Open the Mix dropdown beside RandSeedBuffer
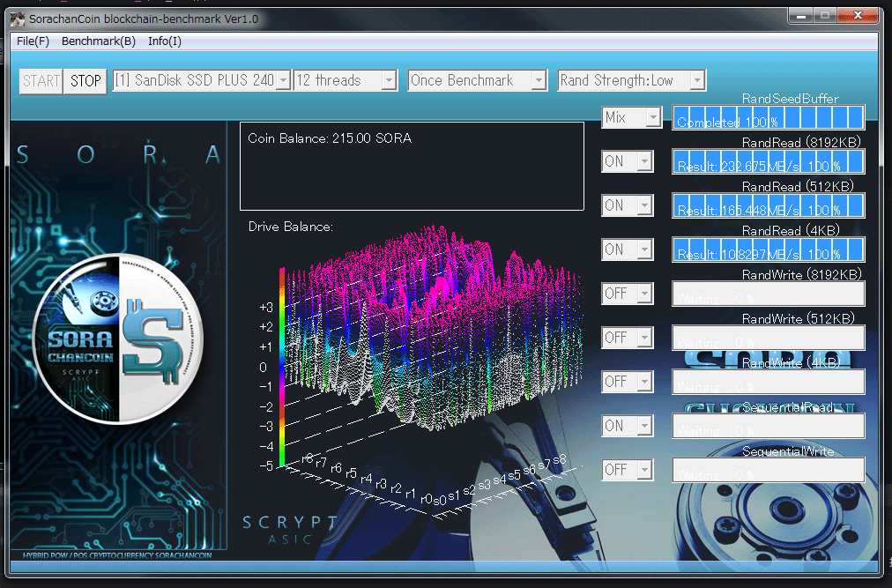Viewport: 892px width, 588px height. click(631, 118)
